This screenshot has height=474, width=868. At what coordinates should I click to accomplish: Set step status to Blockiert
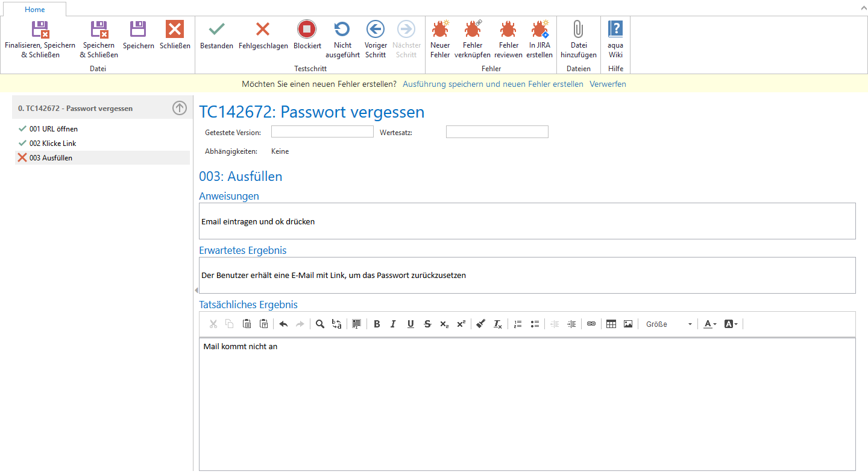(307, 36)
